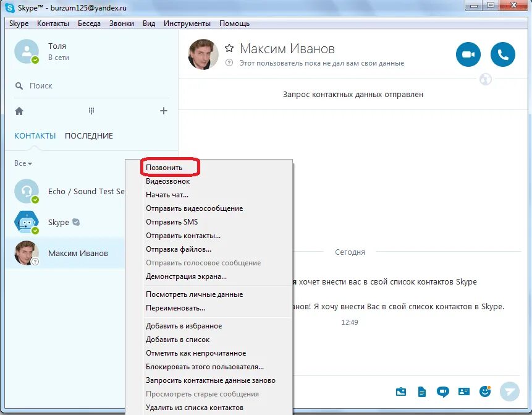Click the question mark status icon in header
532x415 pixels.
tap(229, 63)
